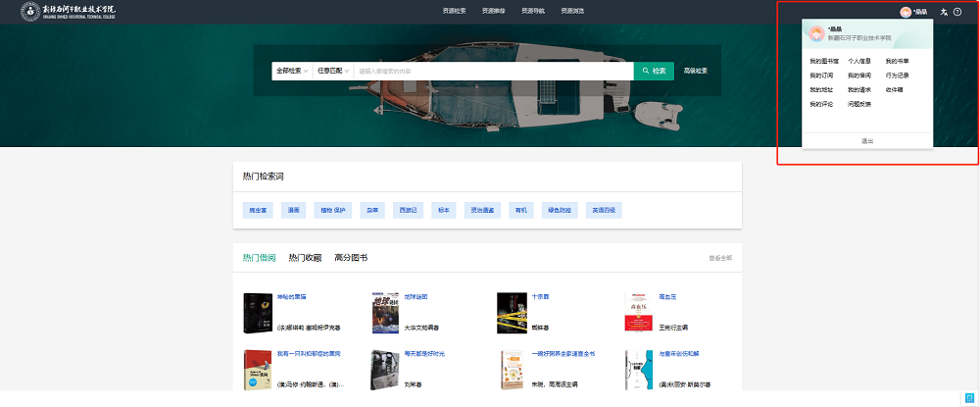Open the help question mark icon
980x407 pixels.
(x=957, y=12)
